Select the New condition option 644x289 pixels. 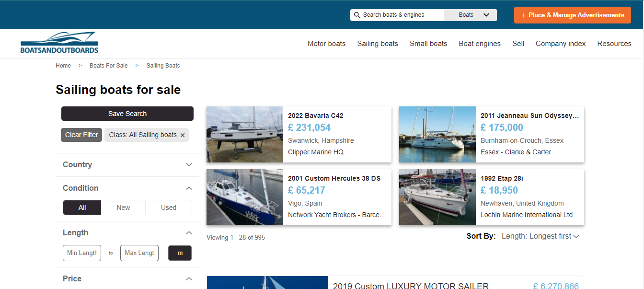point(123,208)
